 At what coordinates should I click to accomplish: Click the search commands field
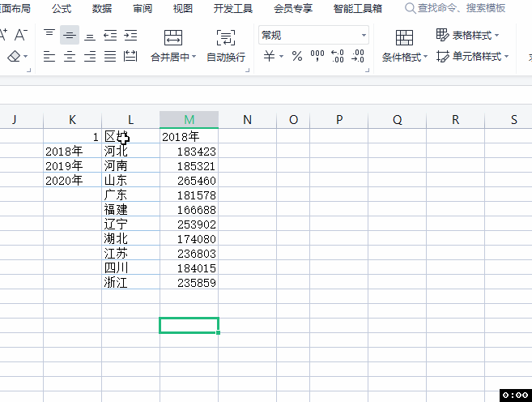(456, 8)
